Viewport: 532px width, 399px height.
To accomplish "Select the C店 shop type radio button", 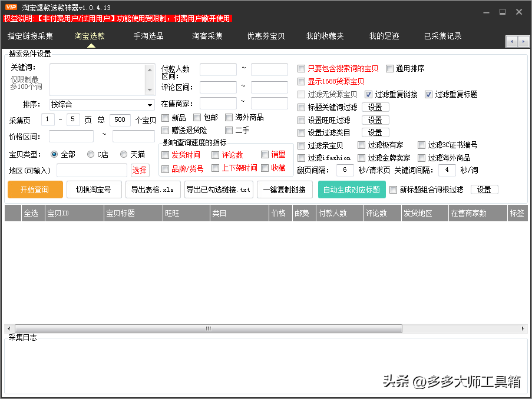I will pyautogui.click(x=90, y=154).
